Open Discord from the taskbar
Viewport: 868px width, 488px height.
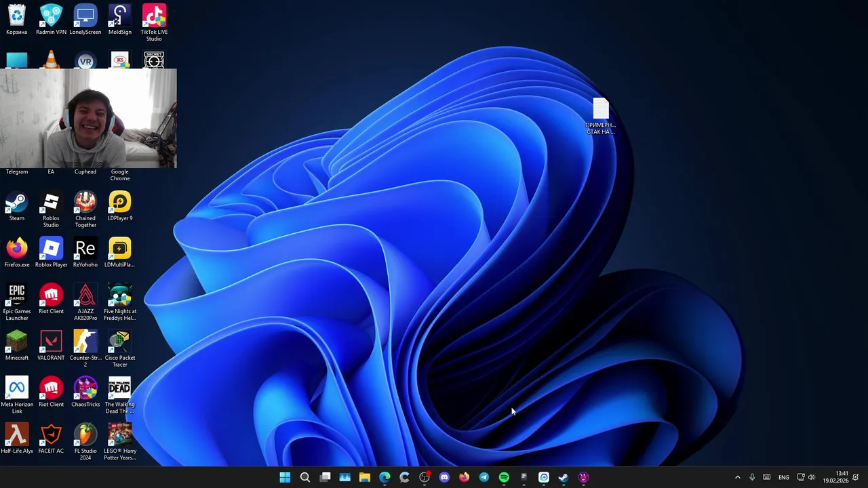point(444,477)
